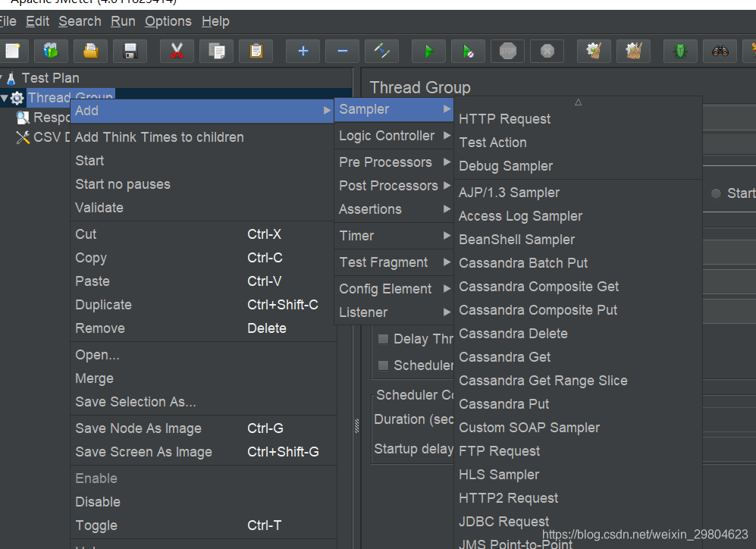Select the Start radio button option
This screenshot has height=549, width=756.
tap(716, 193)
